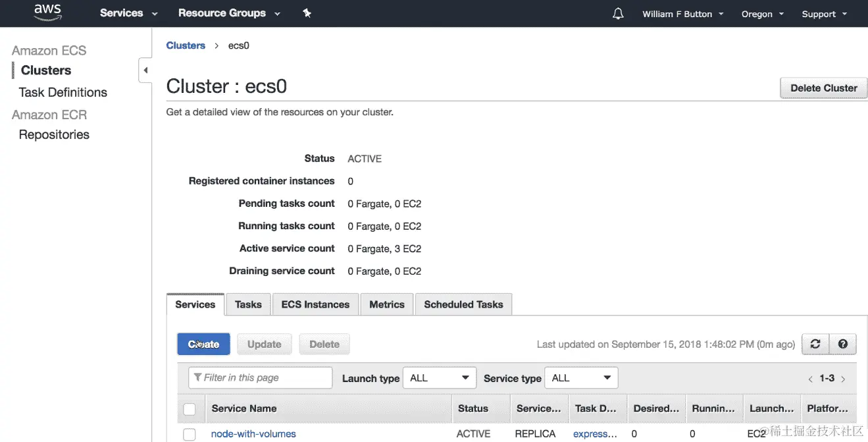Open the Oregon region selector
This screenshot has width=868, height=442.
tap(762, 14)
